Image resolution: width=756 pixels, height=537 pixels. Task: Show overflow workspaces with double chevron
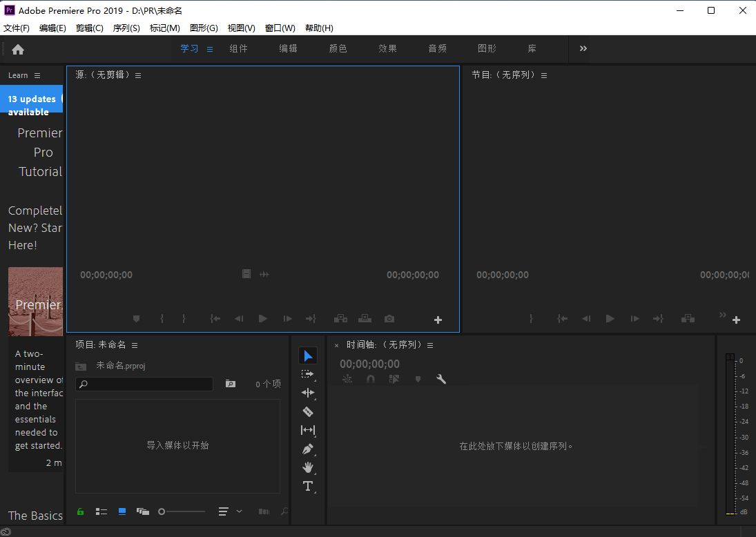583,49
